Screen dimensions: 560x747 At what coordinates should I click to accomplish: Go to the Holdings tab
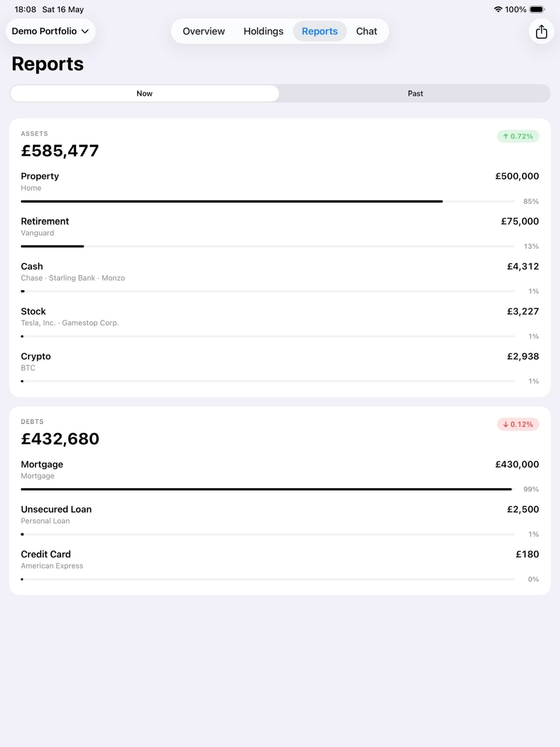click(x=263, y=31)
